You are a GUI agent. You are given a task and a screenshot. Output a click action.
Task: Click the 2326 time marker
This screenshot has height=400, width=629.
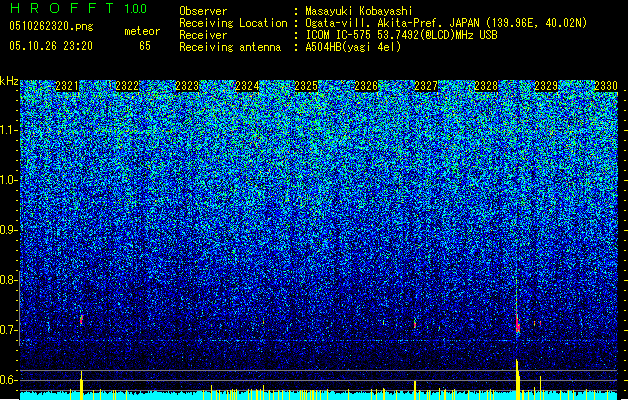point(366,86)
